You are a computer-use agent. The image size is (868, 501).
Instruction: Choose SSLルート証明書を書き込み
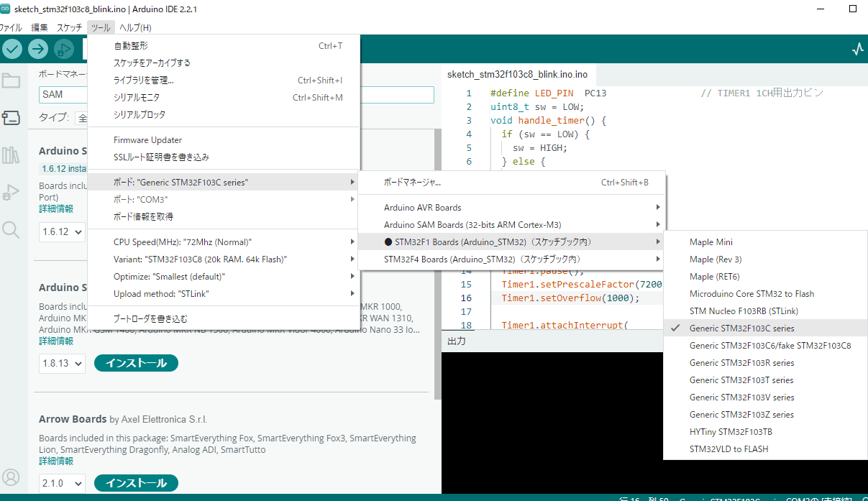point(224,157)
